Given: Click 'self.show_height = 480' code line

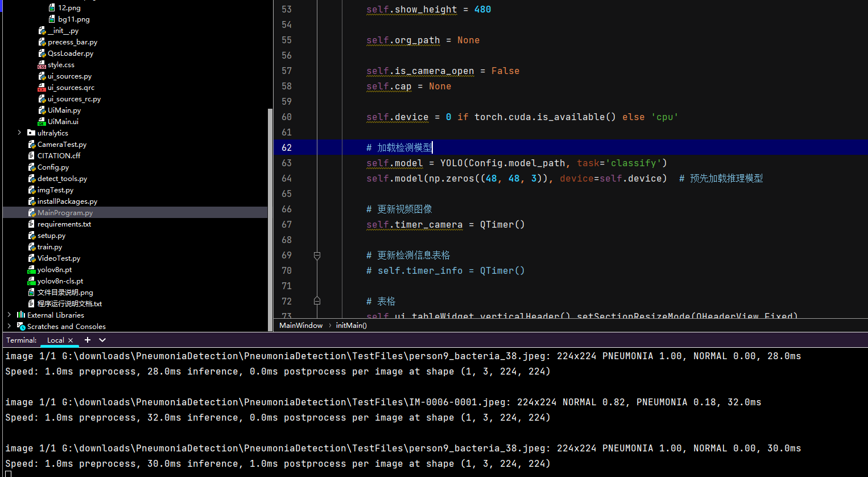Looking at the screenshot, I should coord(428,9).
